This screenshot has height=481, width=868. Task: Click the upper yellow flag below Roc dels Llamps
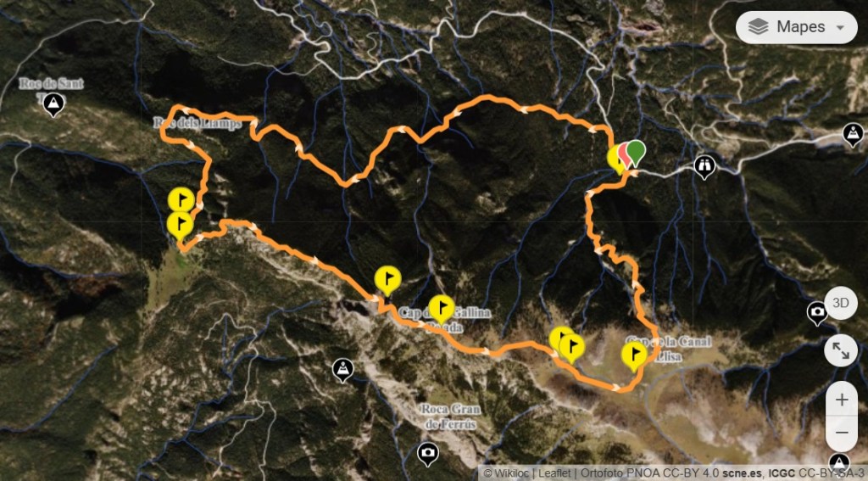click(181, 200)
